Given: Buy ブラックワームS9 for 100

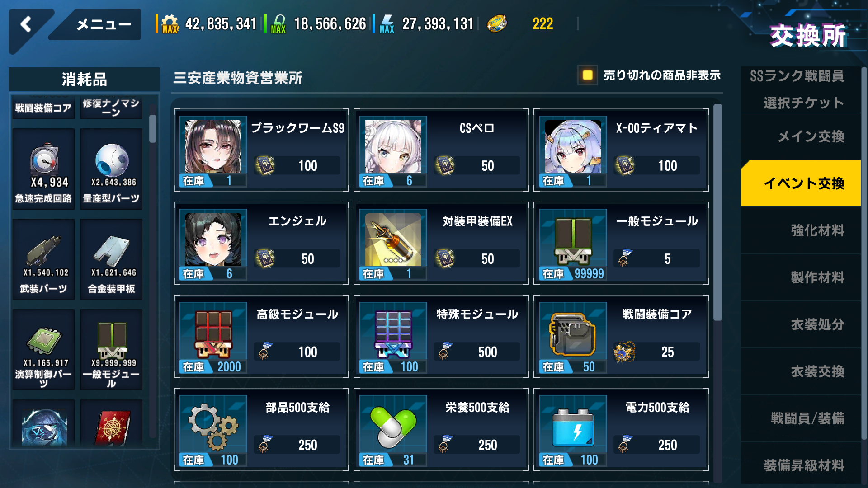Looking at the screenshot, I should click(261, 150).
